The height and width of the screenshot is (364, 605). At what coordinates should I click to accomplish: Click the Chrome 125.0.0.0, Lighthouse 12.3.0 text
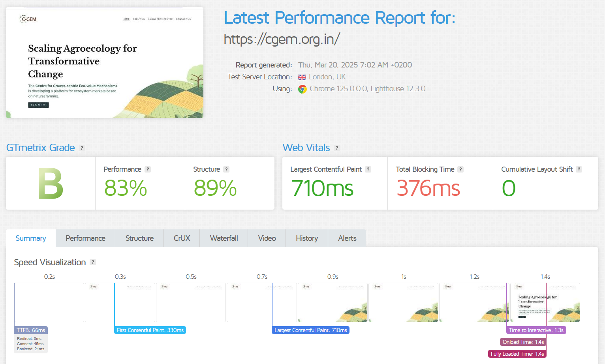(x=367, y=89)
